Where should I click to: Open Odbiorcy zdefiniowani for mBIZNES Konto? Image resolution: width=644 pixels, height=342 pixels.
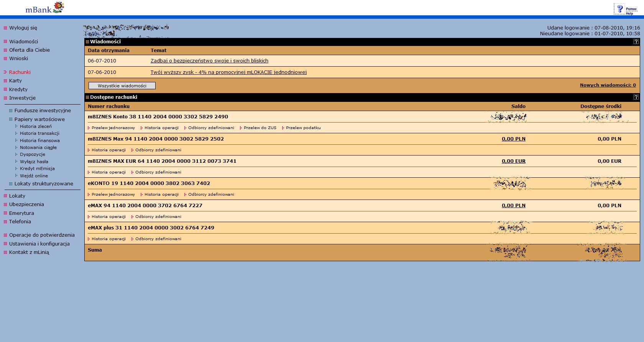(211, 128)
